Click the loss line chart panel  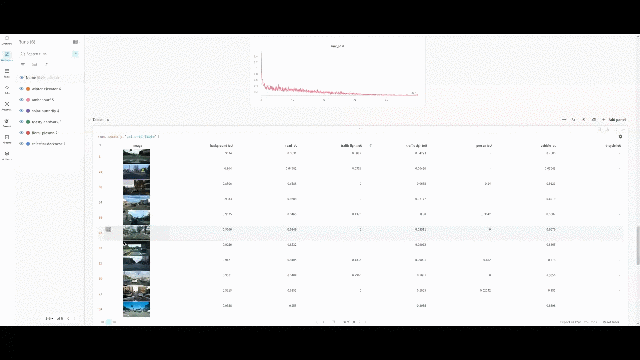[x=338, y=71]
